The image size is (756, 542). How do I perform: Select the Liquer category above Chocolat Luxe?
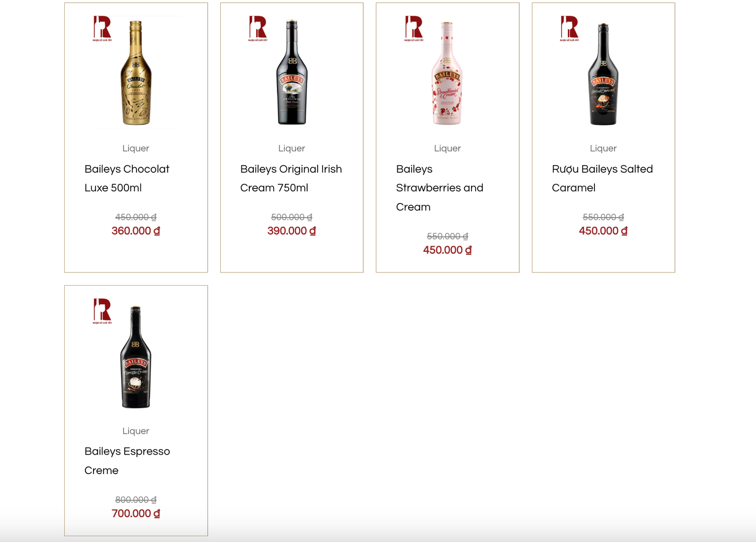136,148
